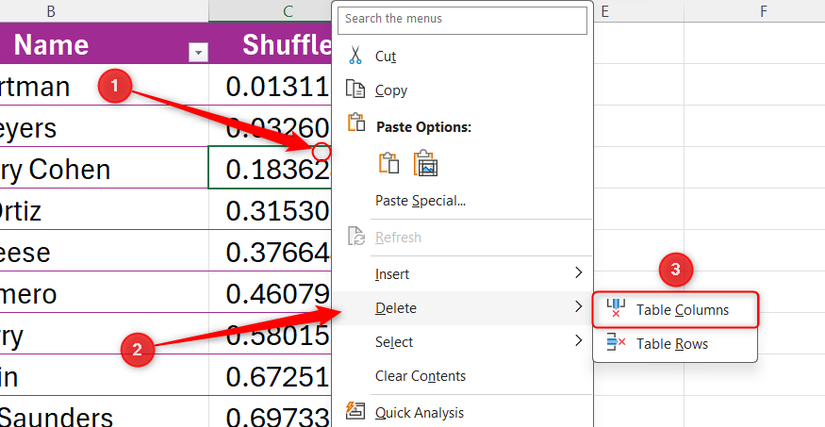The height and width of the screenshot is (427, 825).
Task: Click the Name table header cell
Action: 104,43
